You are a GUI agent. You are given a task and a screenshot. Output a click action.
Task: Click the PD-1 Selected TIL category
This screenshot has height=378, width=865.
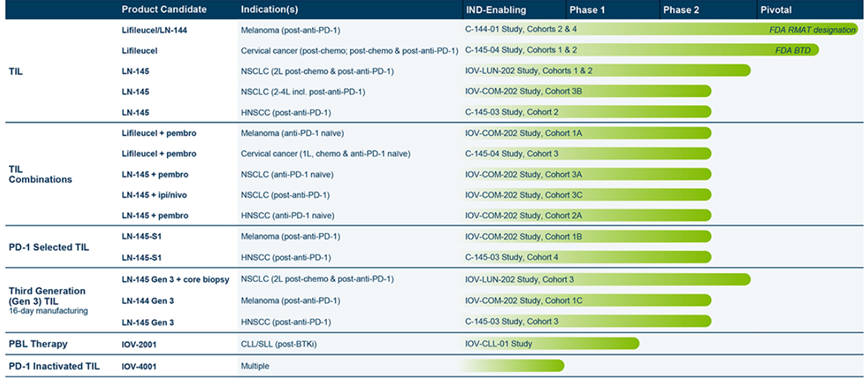point(49,247)
